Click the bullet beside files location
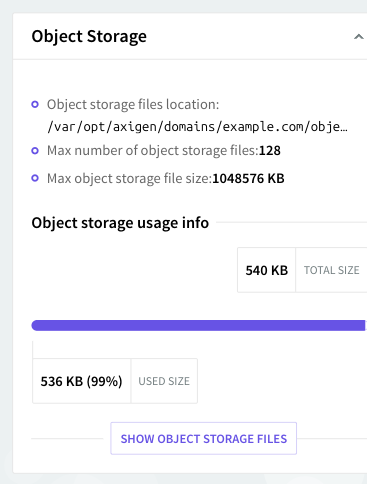367x484 pixels. [x=35, y=104]
